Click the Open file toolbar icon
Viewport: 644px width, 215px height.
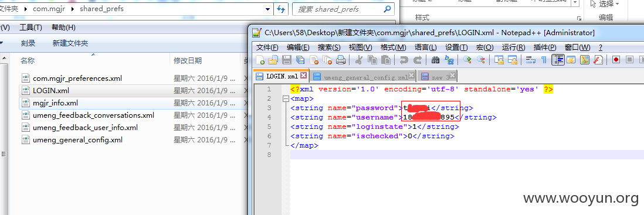pyautogui.click(x=273, y=60)
